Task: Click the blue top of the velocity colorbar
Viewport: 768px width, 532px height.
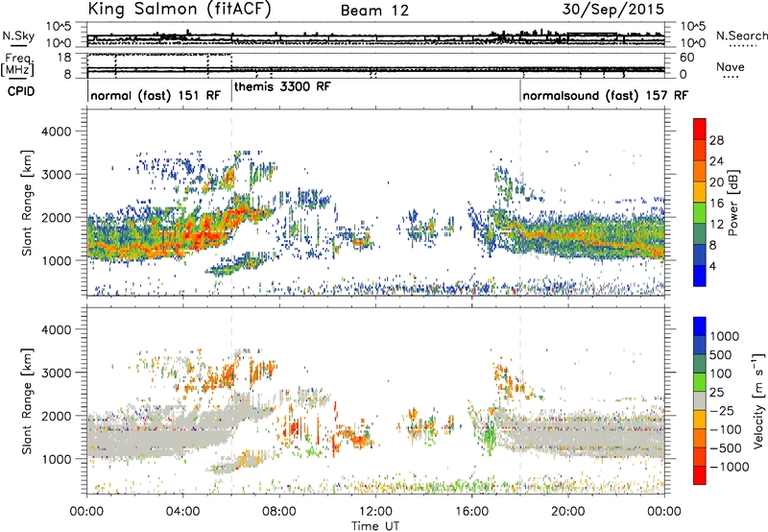Action: point(700,326)
